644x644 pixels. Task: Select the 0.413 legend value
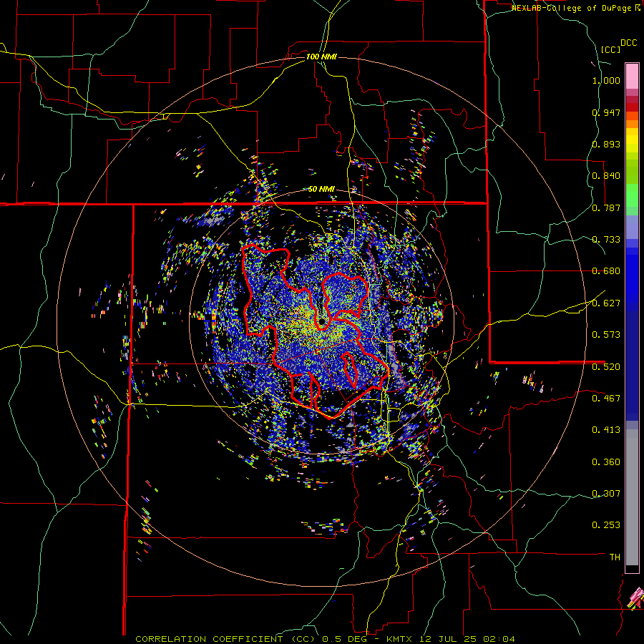(606, 430)
